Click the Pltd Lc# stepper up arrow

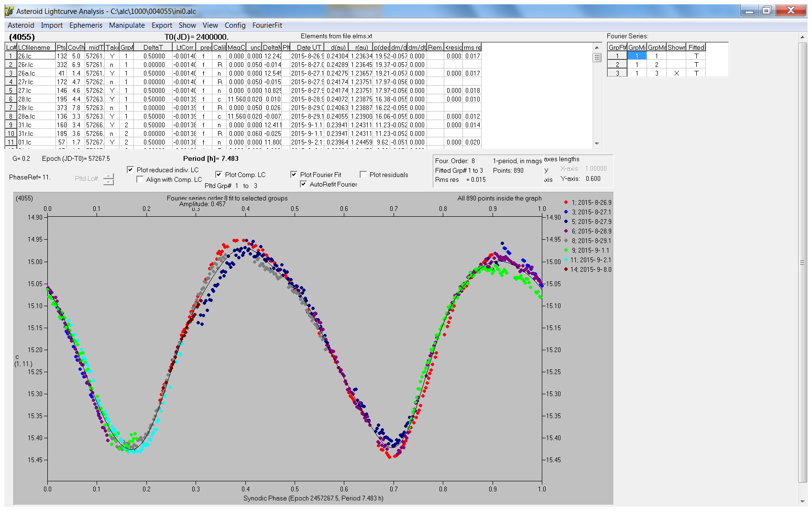(x=109, y=176)
